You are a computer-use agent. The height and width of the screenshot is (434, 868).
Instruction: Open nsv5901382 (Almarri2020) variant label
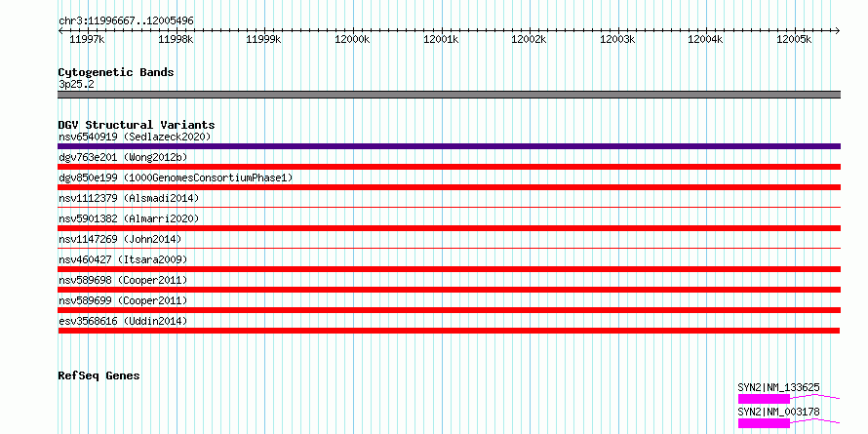(129, 218)
